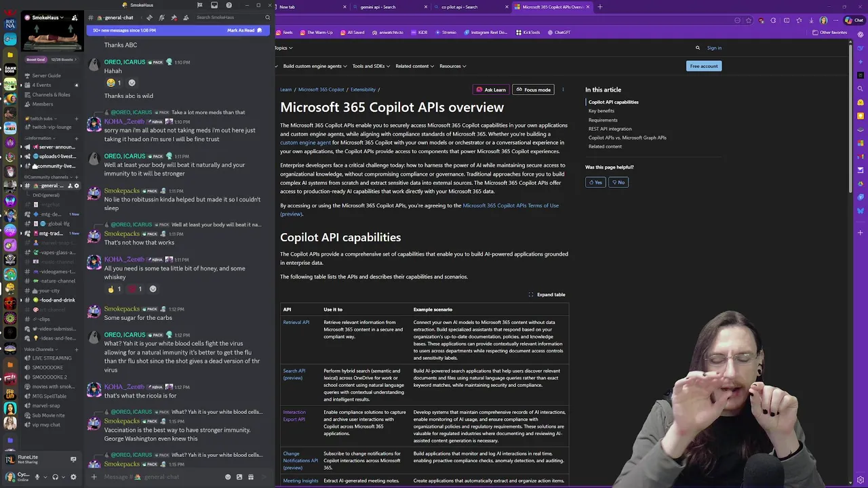Screen dimensions: 868x488
Task: Open Retrieval API link in table
Action: tap(296, 323)
